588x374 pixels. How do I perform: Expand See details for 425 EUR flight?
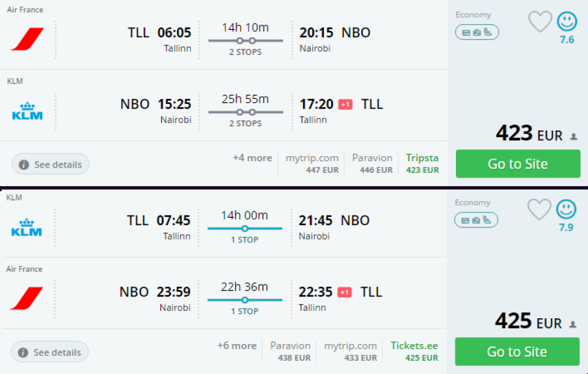point(50,352)
